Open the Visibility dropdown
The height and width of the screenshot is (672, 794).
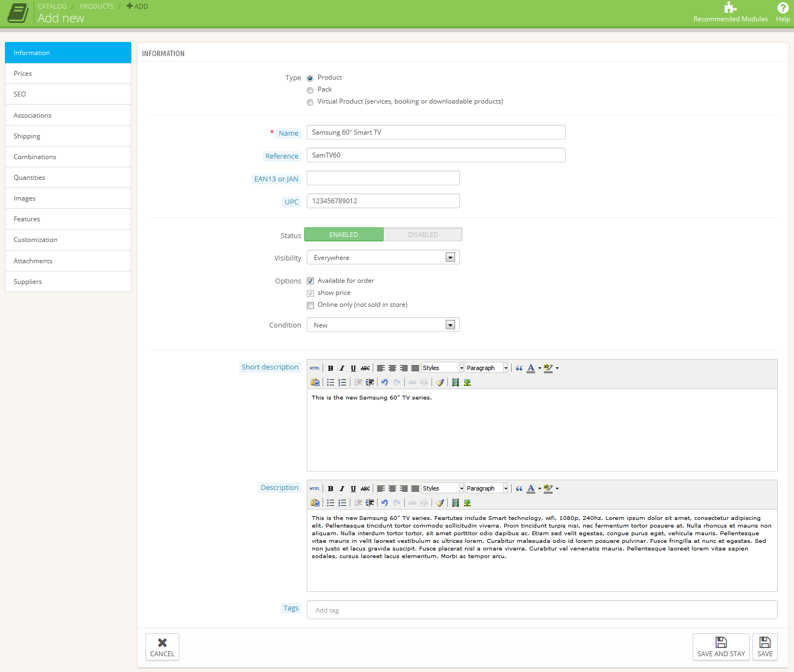point(383,258)
